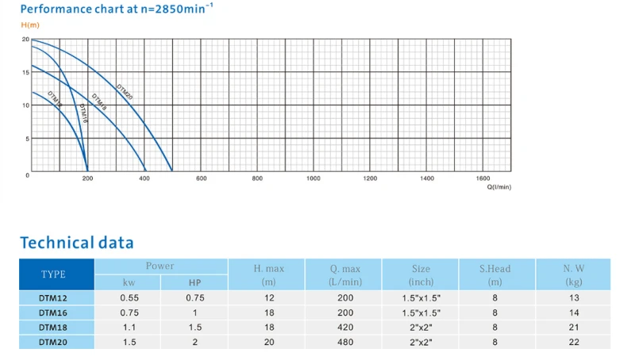Screen dimensions: 635x364
Task: Click the 15 value on H axis
Action: (x=26, y=72)
